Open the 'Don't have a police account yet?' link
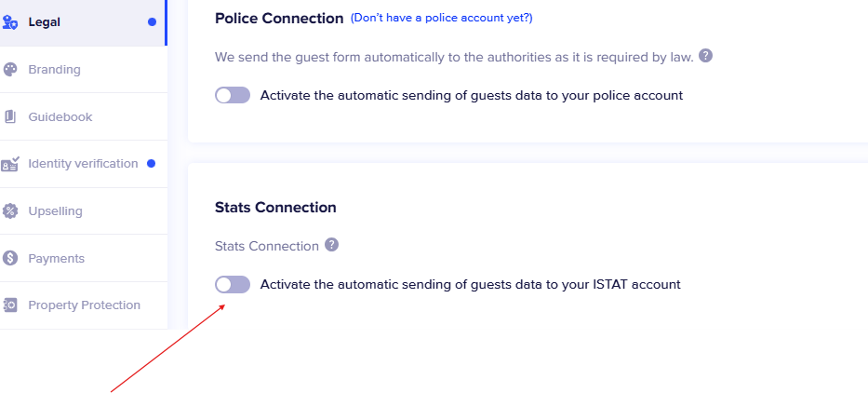The image size is (868, 393). click(441, 18)
